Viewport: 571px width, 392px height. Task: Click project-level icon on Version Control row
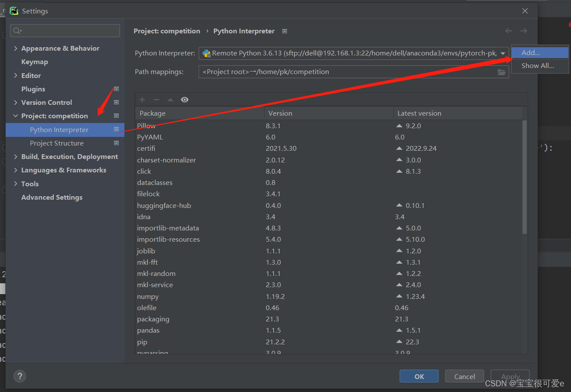[x=116, y=102]
